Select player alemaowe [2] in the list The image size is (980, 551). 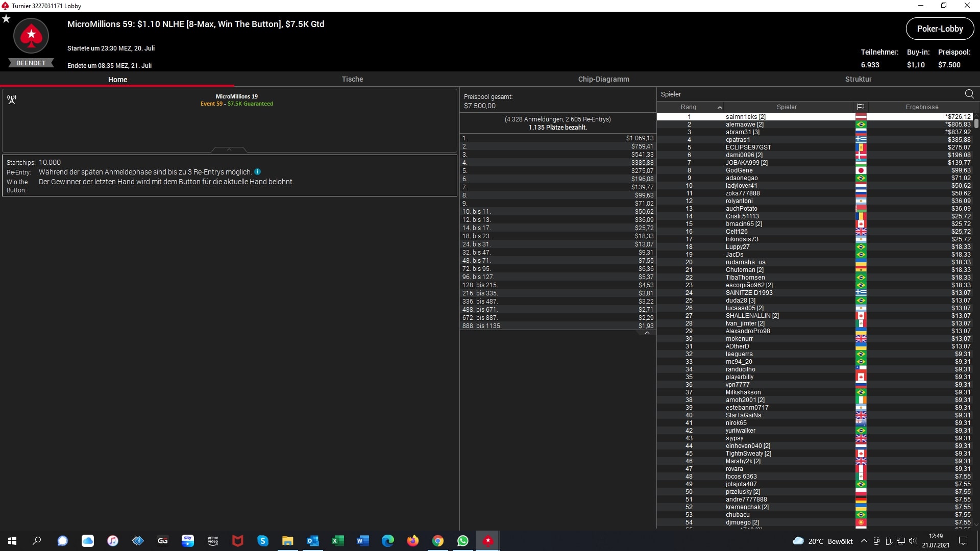click(x=815, y=124)
